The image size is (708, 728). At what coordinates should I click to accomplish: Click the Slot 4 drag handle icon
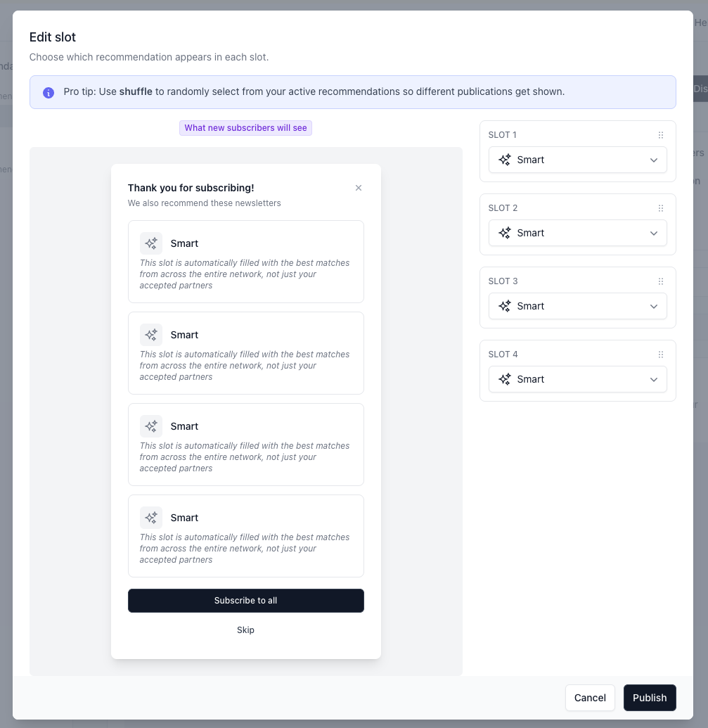click(x=661, y=355)
